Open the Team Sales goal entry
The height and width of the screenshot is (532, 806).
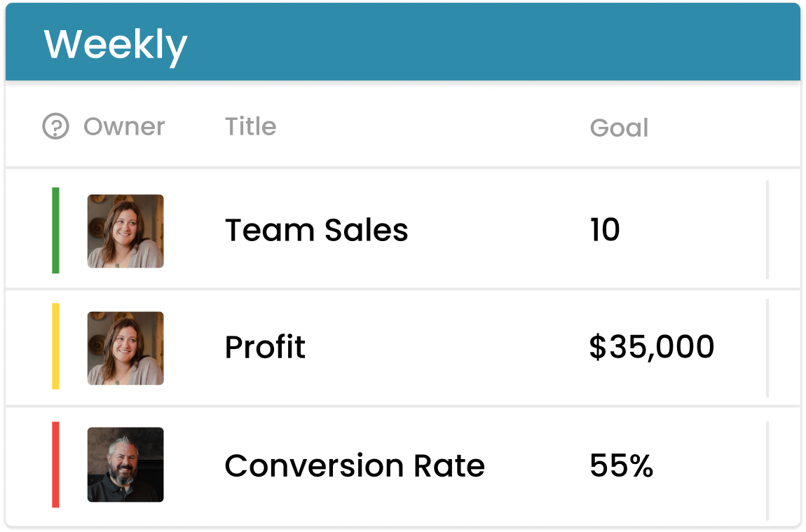(316, 230)
